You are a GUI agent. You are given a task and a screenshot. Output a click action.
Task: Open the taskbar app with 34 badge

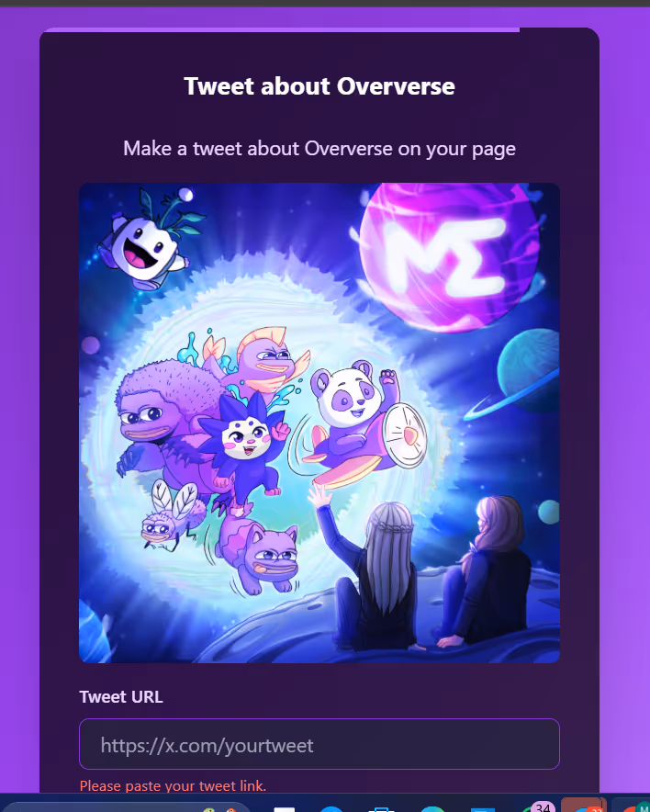coord(537,806)
